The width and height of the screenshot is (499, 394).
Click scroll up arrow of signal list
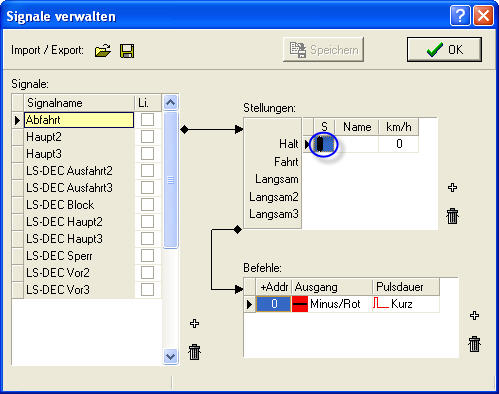pos(170,102)
